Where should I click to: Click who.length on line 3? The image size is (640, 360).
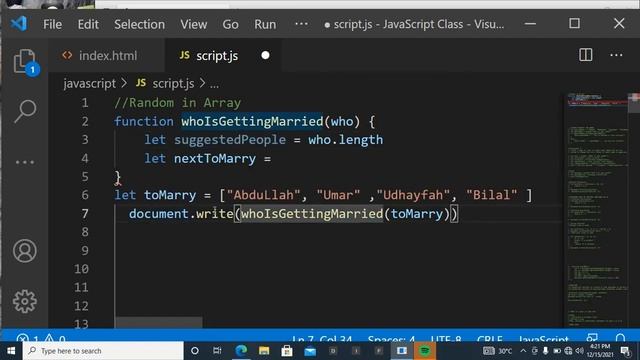pyautogui.click(x=346, y=140)
